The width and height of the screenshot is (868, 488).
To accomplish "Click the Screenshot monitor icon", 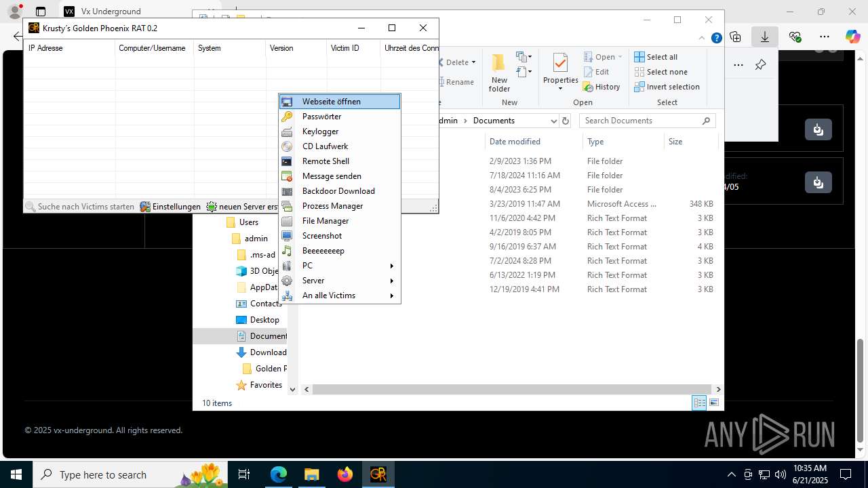I will (287, 236).
